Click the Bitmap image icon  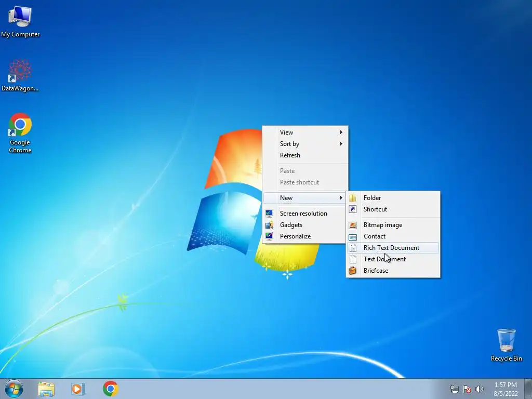(353, 225)
